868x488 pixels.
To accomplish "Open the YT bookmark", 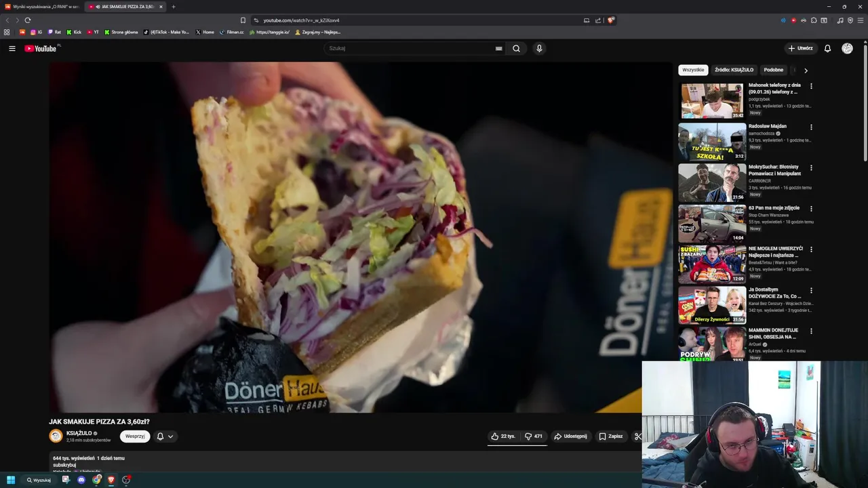I will click(x=93, y=32).
